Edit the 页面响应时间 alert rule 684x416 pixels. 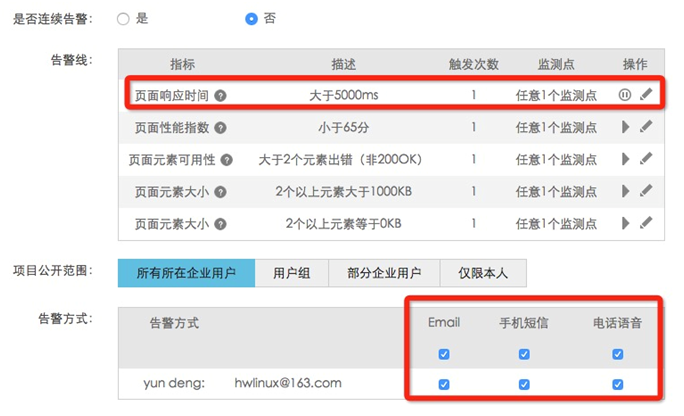[x=646, y=96]
